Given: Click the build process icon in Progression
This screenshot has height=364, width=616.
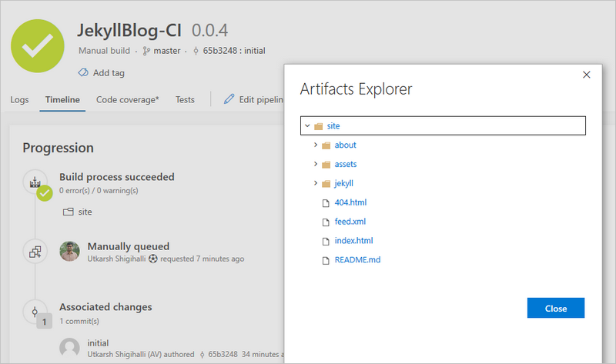Looking at the screenshot, I should tap(35, 182).
